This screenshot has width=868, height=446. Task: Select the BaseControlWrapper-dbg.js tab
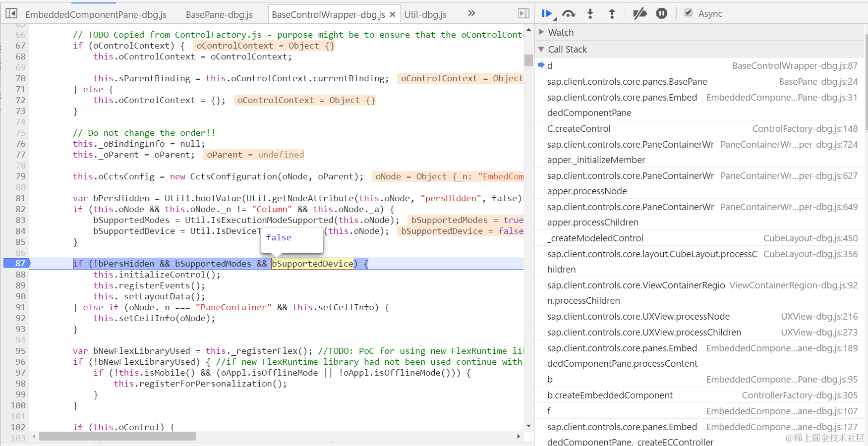coord(328,14)
